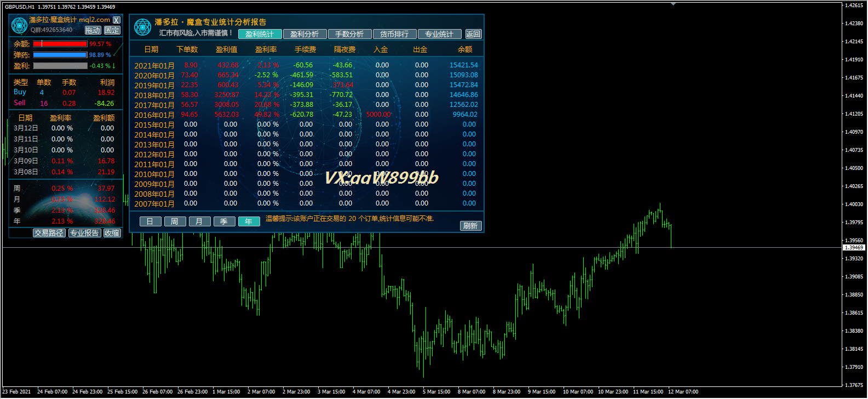Viewport: 868px width, 399px height.
Task: Select the 2019年01月 row date
Action: coord(154,86)
